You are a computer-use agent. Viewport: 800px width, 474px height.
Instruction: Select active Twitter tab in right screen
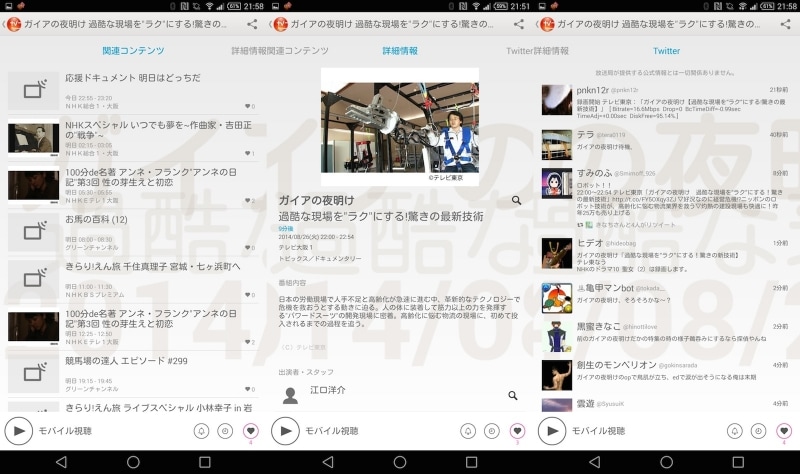(666, 51)
